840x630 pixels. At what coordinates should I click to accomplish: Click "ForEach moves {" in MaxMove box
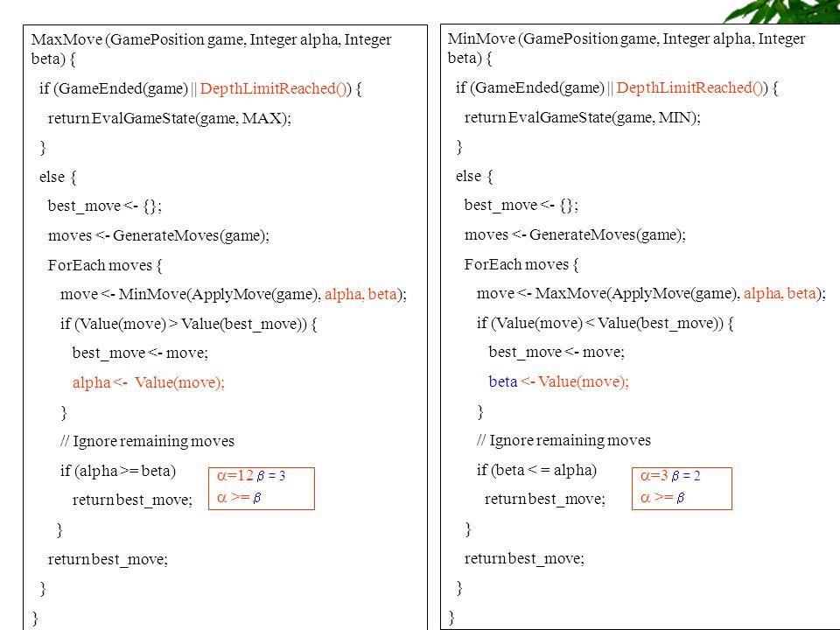coord(105,265)
